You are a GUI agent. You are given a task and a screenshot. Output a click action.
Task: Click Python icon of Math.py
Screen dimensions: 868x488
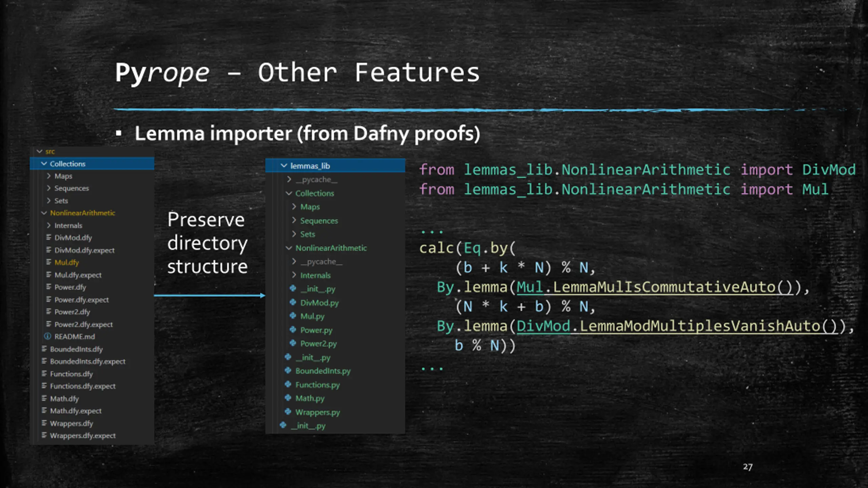coord(288,398)
